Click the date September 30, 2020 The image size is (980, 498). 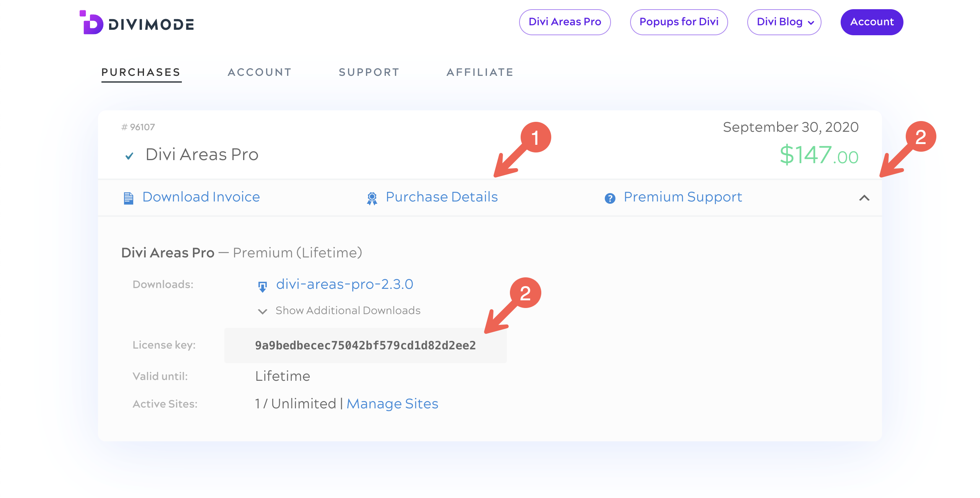click(791, 127)
